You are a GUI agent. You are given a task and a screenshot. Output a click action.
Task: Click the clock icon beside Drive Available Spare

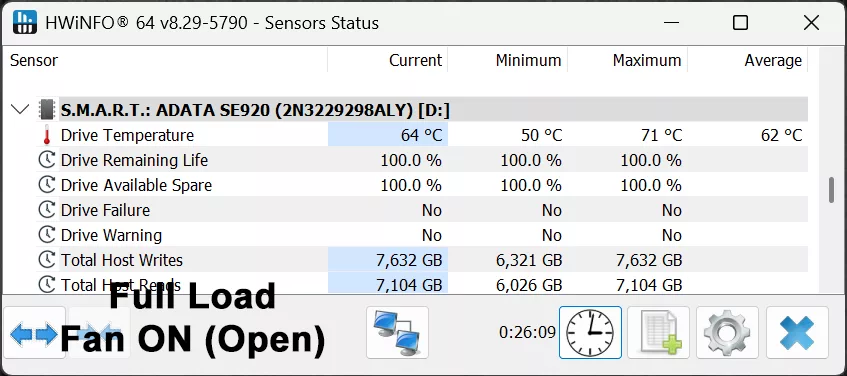(47, 185)
